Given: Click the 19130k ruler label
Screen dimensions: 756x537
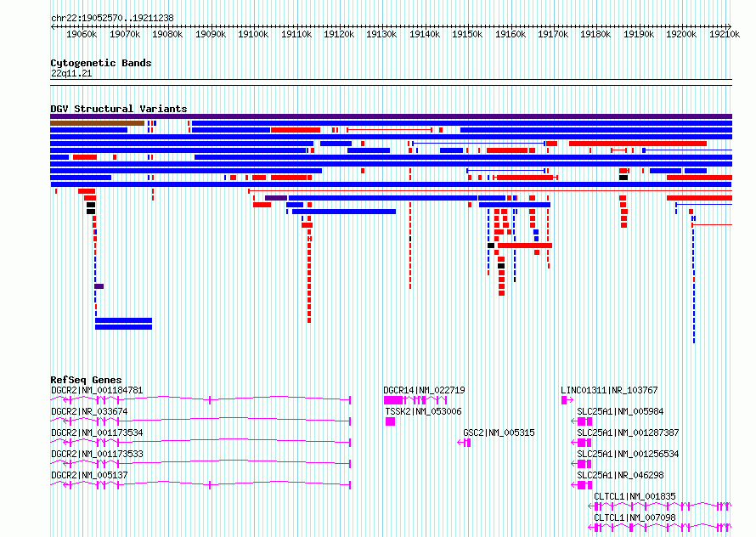Looking at the screenshot, I should pos(381,34).
